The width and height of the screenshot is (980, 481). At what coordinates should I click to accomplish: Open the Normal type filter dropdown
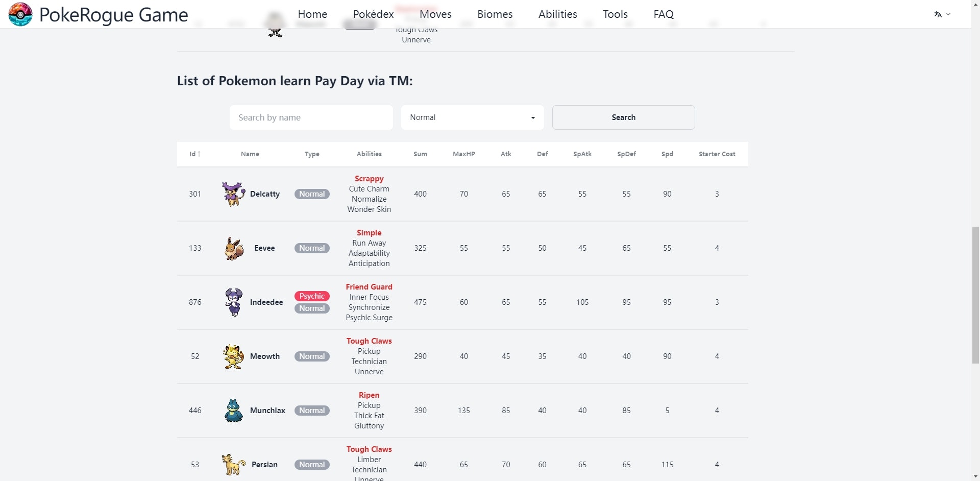point(473,117)
